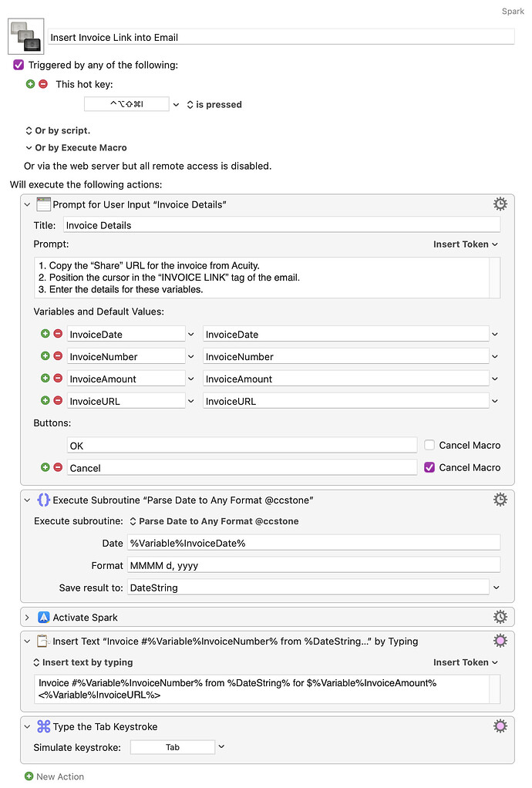
Task: Open the 'is pressed' dropdown
Action: pos(214,105)
